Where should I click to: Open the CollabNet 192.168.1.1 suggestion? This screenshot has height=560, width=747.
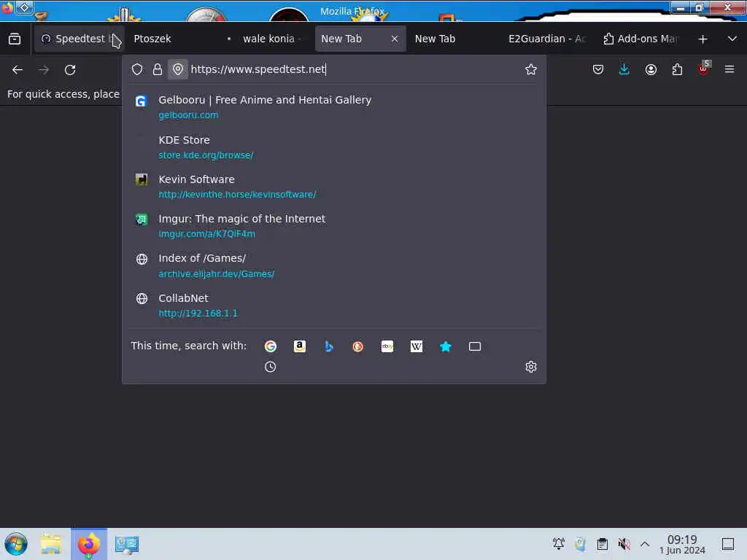click(333, 306)
